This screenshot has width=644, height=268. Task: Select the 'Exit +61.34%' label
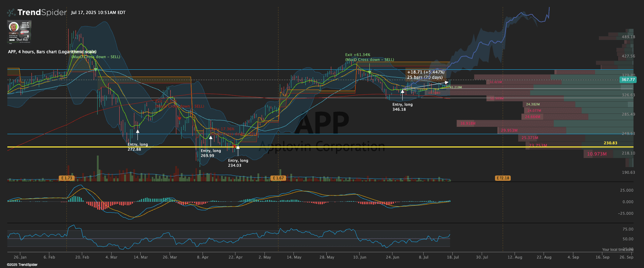(x=358, y=55)
